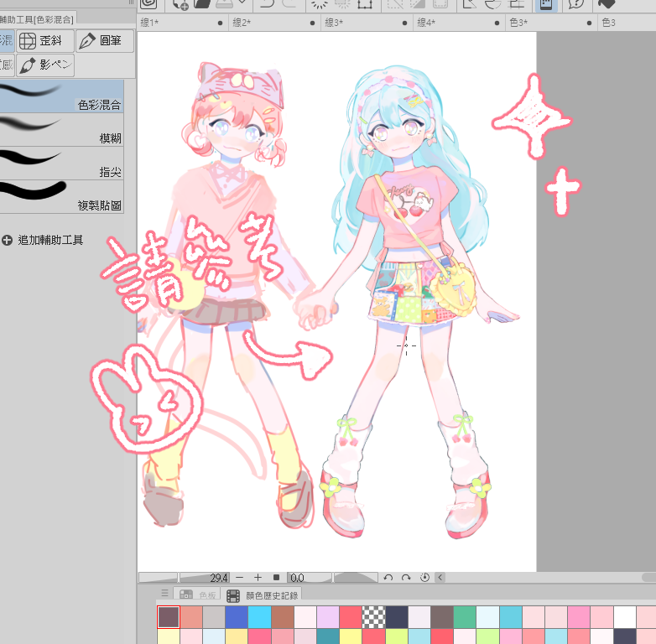
Task: Pick the lavender swatch in top row
Action: pyautogui.click(x=328, y=617)
